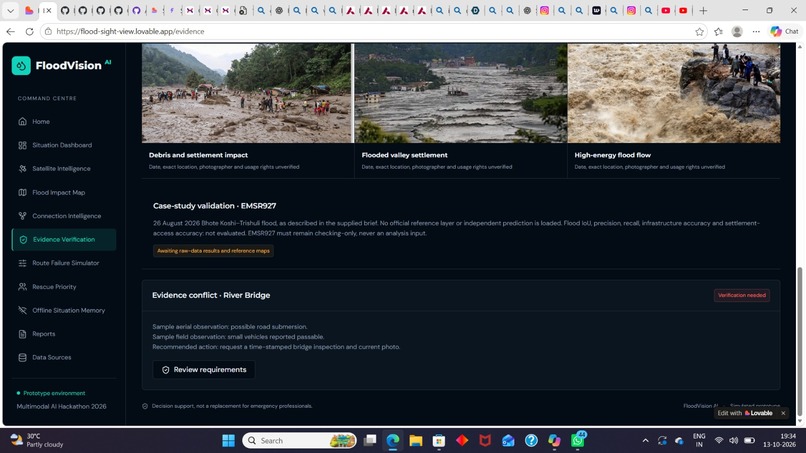
Task: Click the Edit with Lovable link
Action: pyautogui.click(x=745, y=413)
